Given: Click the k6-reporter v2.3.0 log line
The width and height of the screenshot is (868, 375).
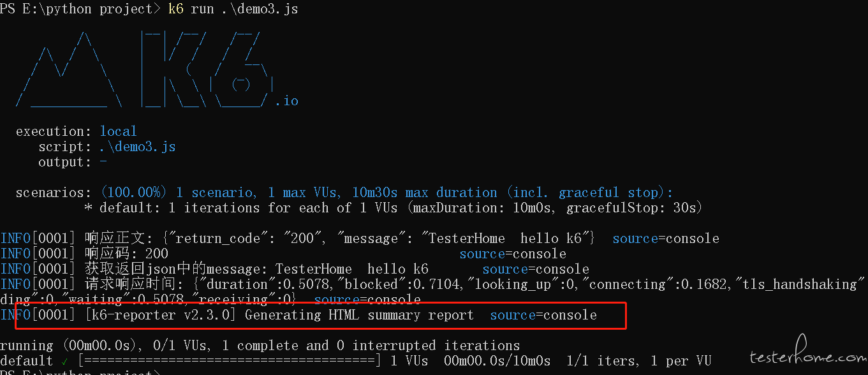Looking at the screenshot, I should click(x=298, y=315).
